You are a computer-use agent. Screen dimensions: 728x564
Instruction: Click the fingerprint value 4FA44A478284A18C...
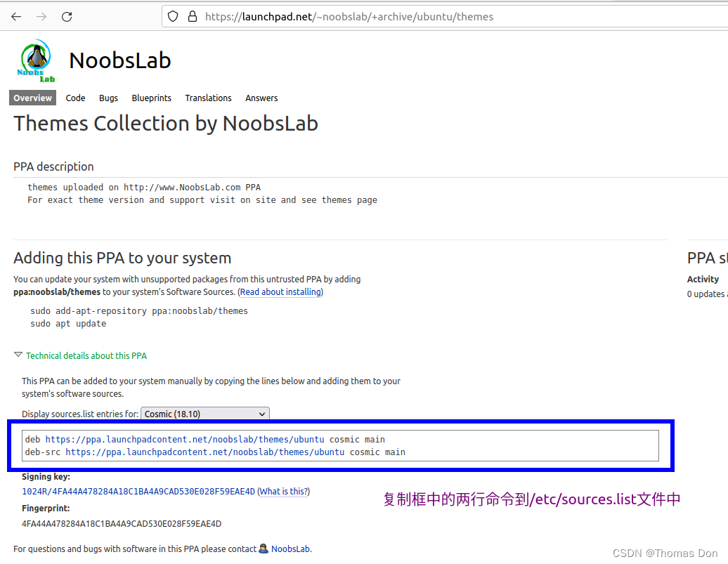click(122, 524)
